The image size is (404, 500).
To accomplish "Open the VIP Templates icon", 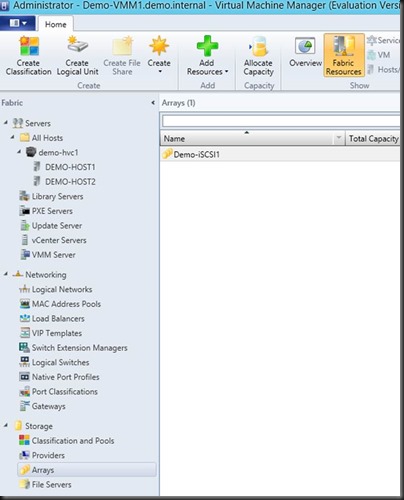I will 25,333.
